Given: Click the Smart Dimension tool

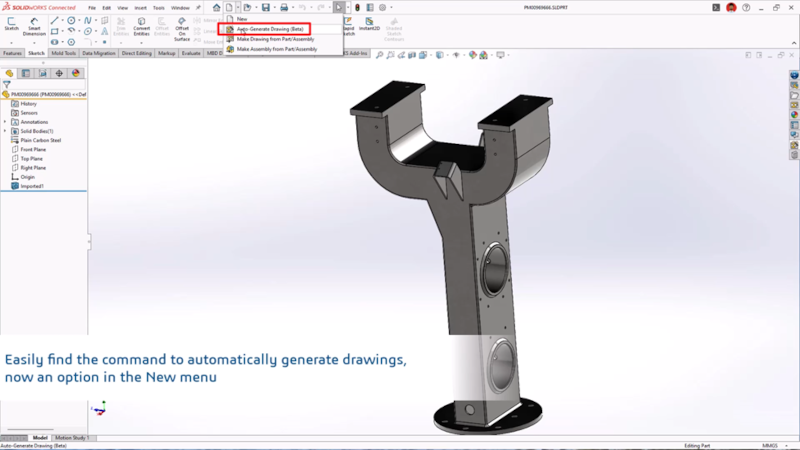Looking at the screenshot, I should [36, 27].
